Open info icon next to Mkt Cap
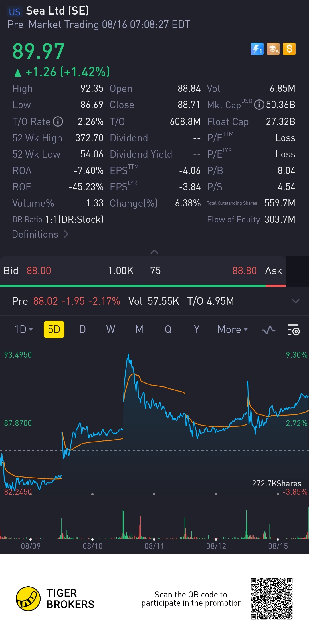This screenshot has height=644, width=309. [x=259, y=105]
